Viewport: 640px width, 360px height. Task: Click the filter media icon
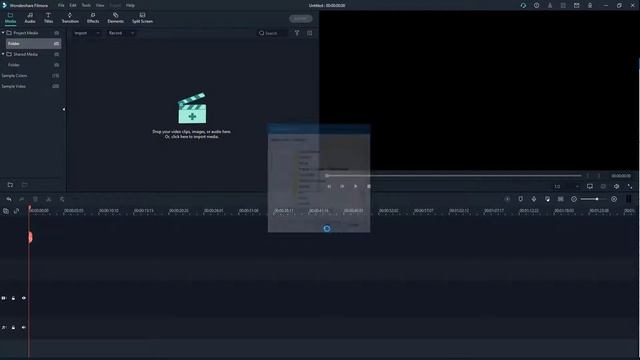pyautogui.click(x=297, y=33)
